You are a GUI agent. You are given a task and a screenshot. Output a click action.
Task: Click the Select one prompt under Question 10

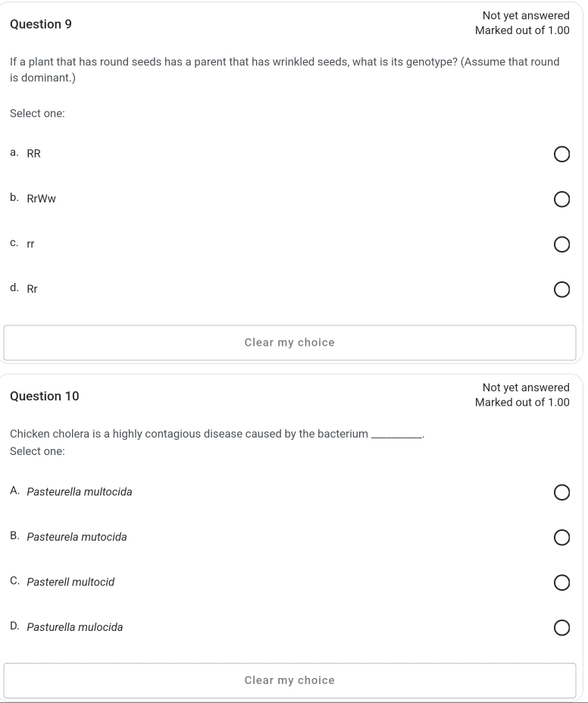click(35, 450)
